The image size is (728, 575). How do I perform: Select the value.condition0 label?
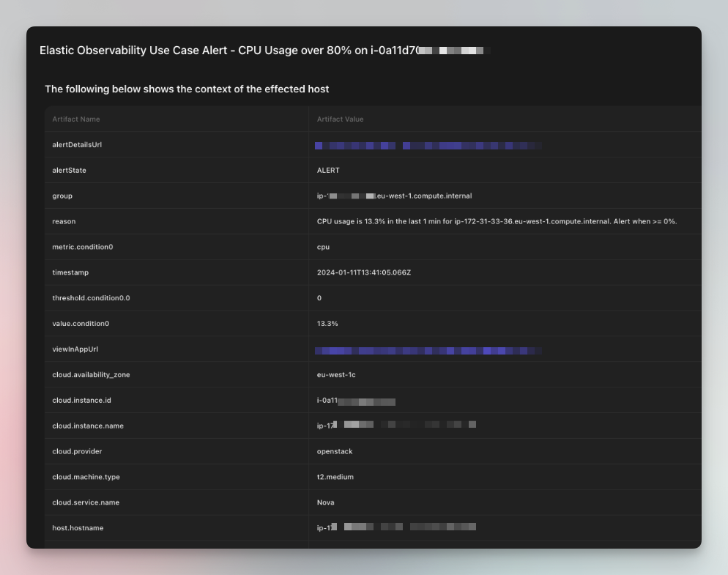[81, 324]
